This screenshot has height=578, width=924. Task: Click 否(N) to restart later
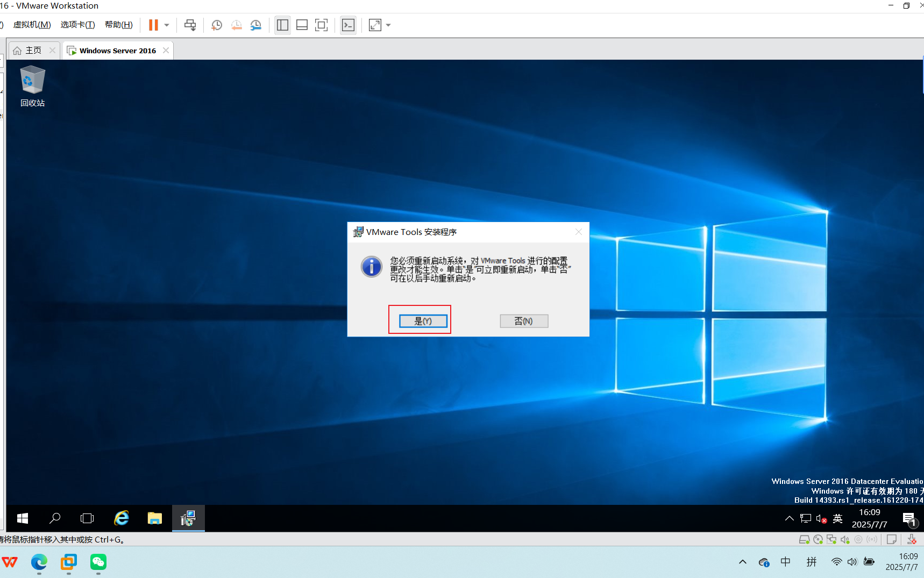click(x=523, y=320)
